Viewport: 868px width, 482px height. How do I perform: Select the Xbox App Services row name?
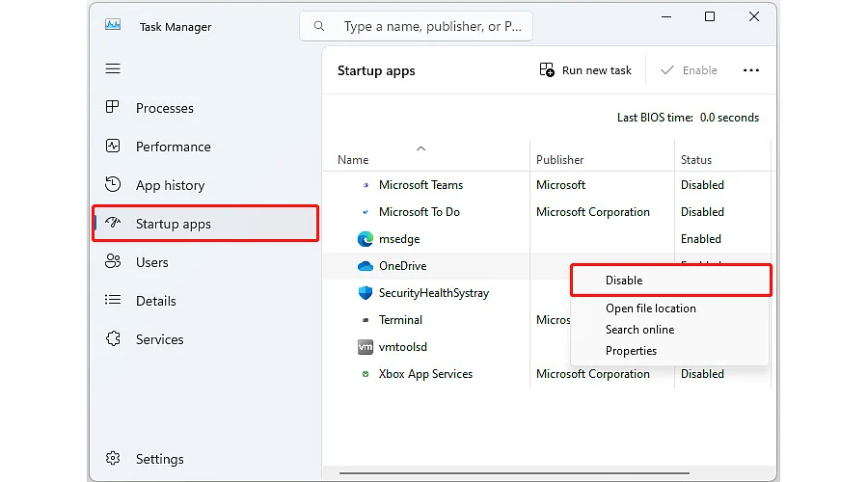click(x=425, y=374)
